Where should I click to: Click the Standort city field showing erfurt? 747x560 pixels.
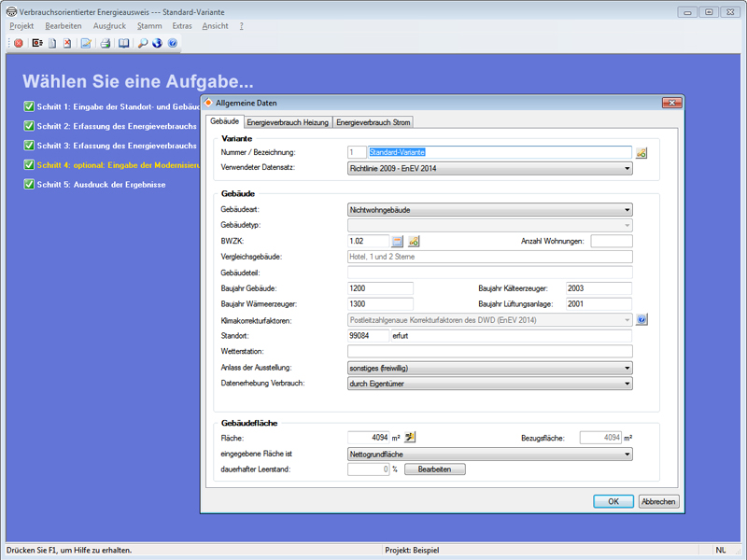pyautogui.click(x=511, y=336)
